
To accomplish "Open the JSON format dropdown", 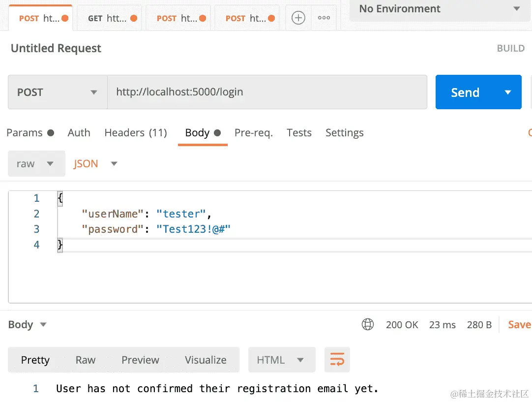I will pos(95,164).
